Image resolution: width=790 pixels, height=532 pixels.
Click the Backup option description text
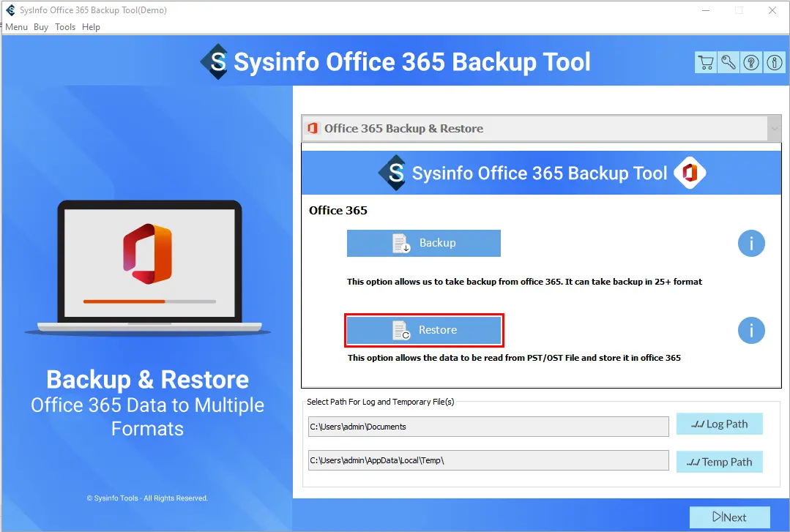[x=524, y=282]
